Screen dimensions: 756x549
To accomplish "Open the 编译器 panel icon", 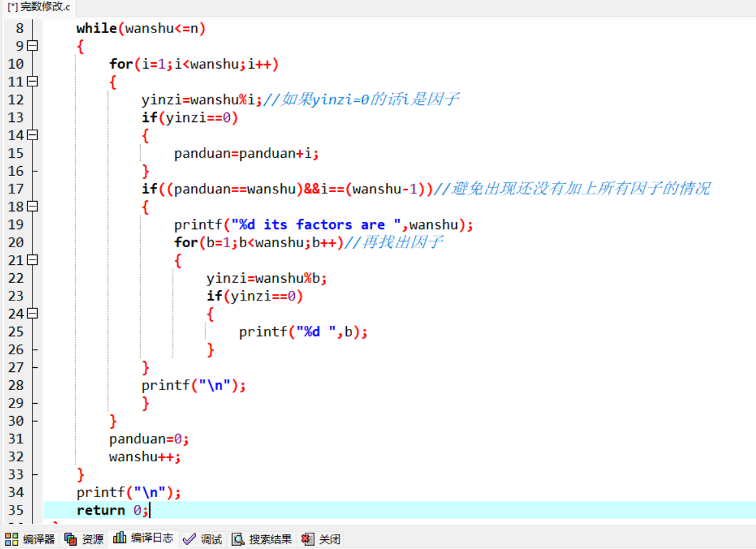I will [x=12, y=539].
